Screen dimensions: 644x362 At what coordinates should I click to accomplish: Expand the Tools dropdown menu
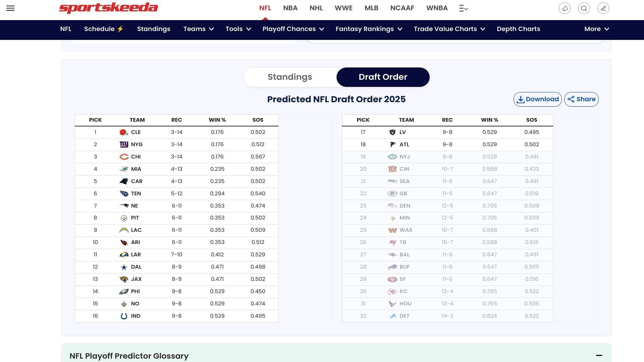[x=238, y=29]
